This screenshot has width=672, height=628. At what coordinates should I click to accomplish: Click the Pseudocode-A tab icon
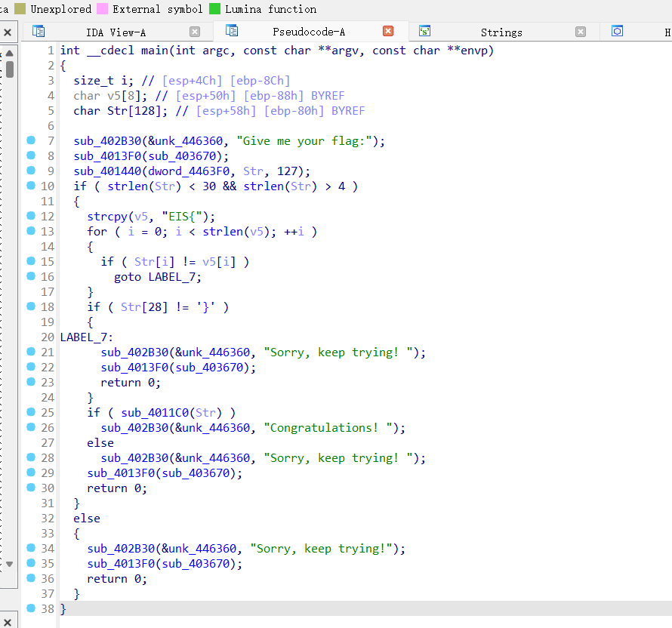click(x=232, y=30)
